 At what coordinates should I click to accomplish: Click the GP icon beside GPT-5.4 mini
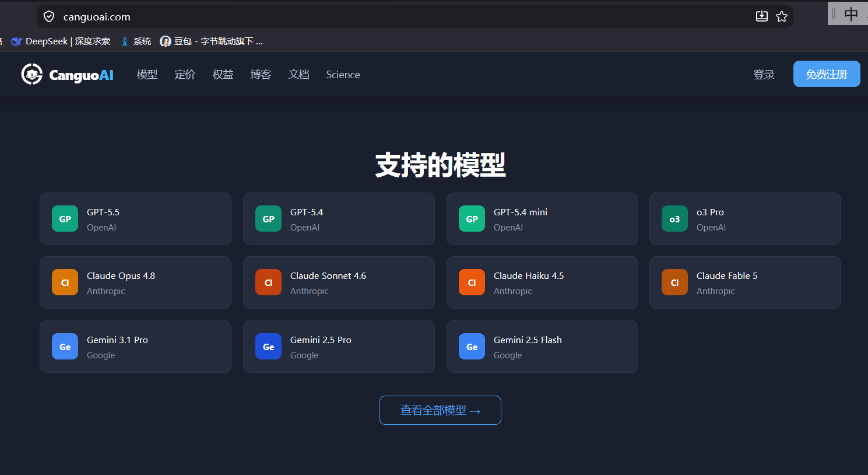[472, 219]
